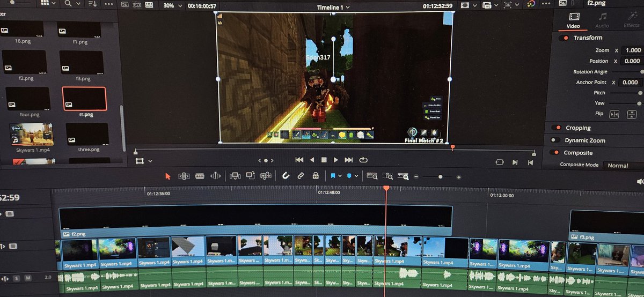
Task: Click the Replace Clip icon
Action: pyautogui.click(x=266, y=175)
